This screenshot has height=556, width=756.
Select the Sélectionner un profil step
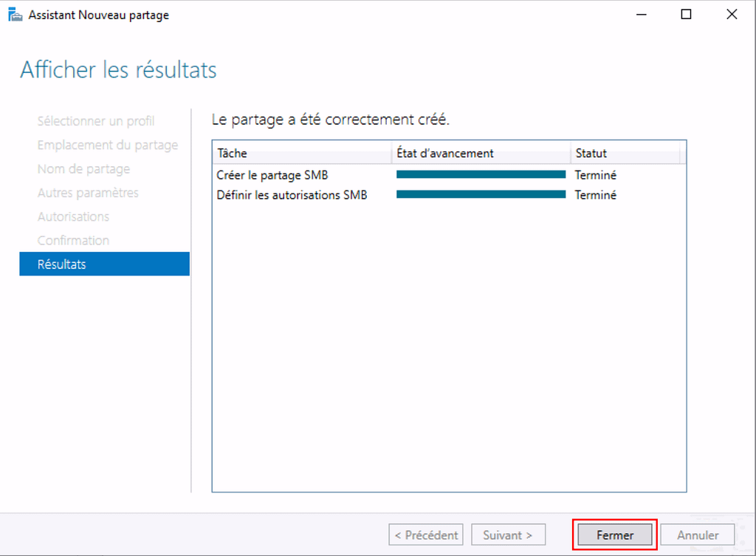click(96, 122)
